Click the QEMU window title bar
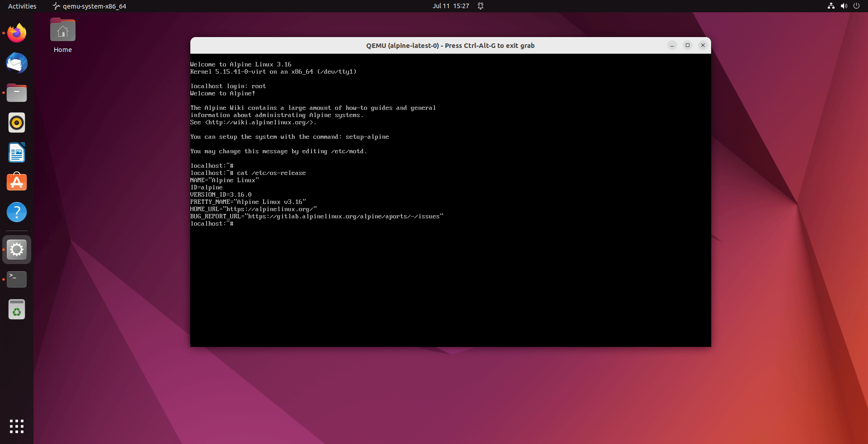Viewport: 868px width, 444px height. (450, 45)
